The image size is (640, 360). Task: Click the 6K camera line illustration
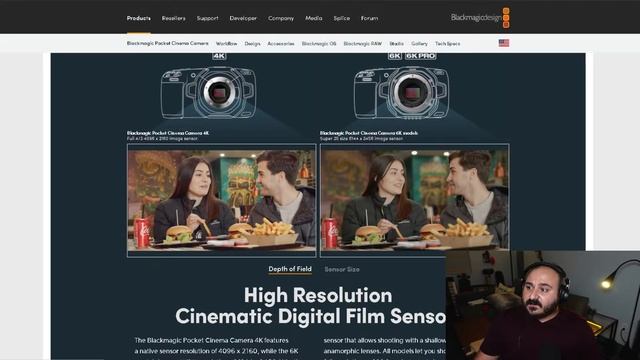[x=402, y=93]
